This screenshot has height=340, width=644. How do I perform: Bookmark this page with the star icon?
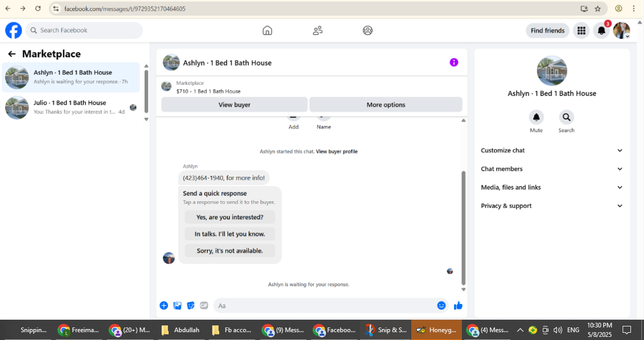tap(598, 8)
